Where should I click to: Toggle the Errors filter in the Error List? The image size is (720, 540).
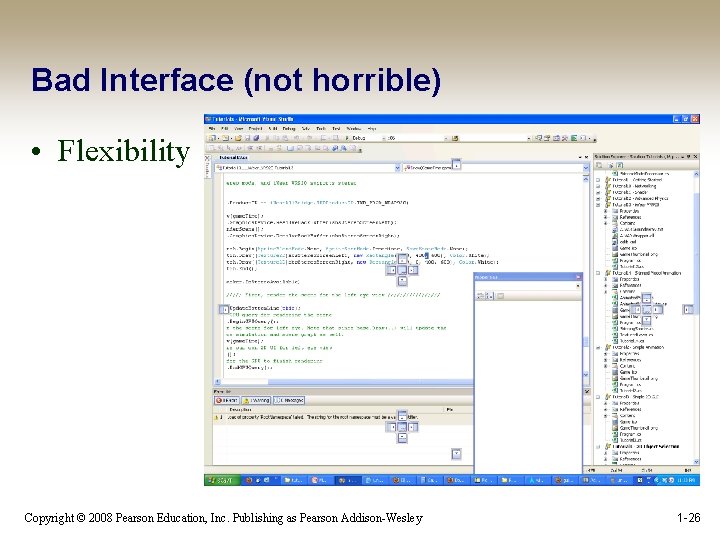[226, 400]
